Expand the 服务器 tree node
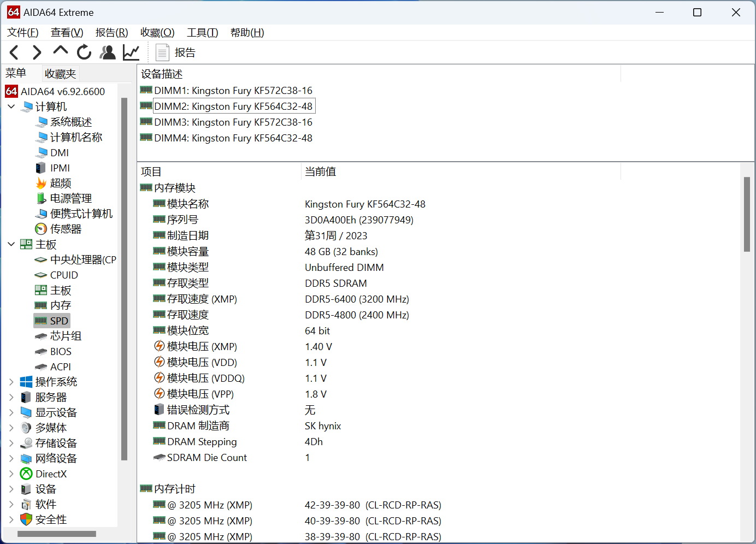The width and height of the screenshot is (756, 544). 11,397
